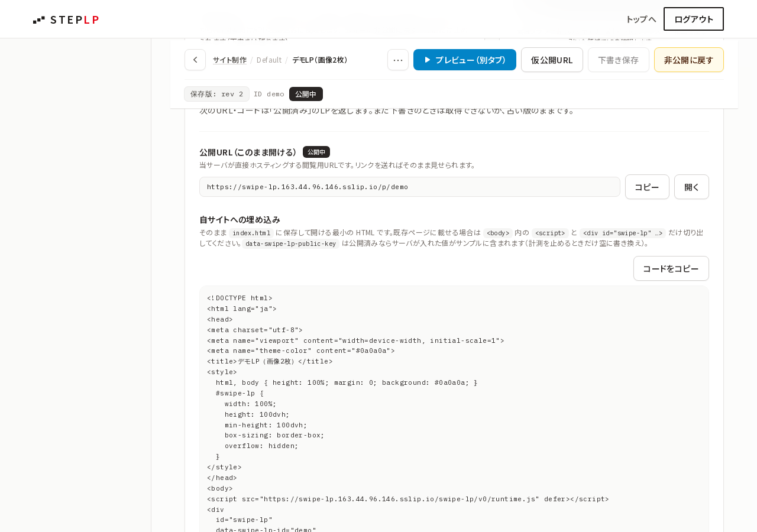Click the <title>デモLP code line
The height and width of the screenshot is (532, 757).
pos(270,361)
